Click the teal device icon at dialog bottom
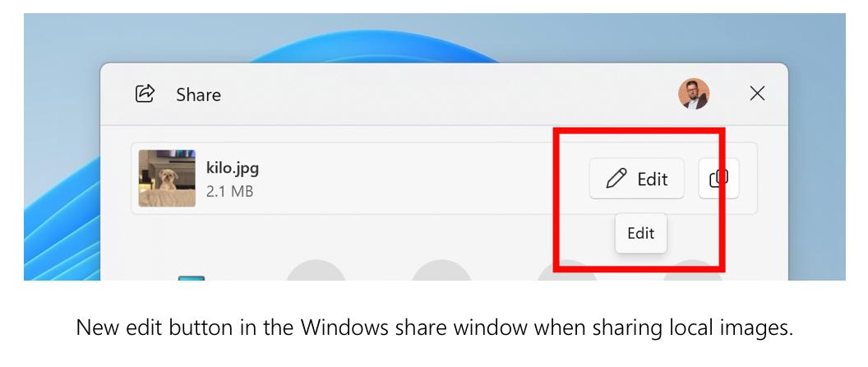The width and height of the screenshot is (868, 367). pyautogui.click(x=192, y=278)
